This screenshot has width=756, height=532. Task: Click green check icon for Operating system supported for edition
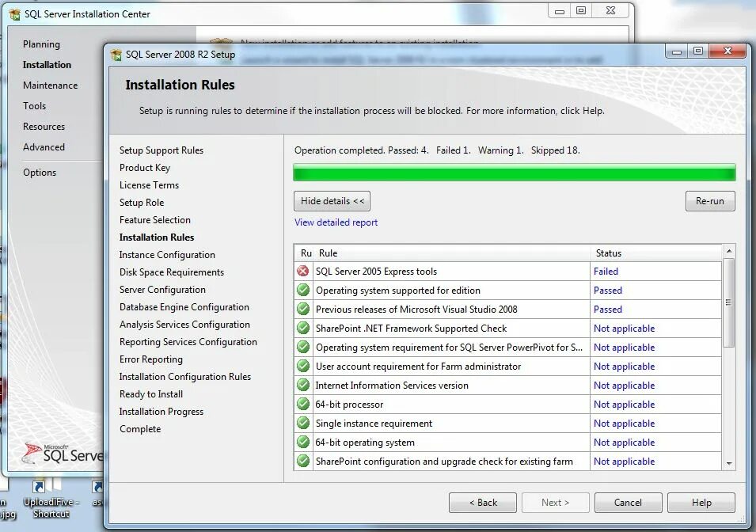302,290
